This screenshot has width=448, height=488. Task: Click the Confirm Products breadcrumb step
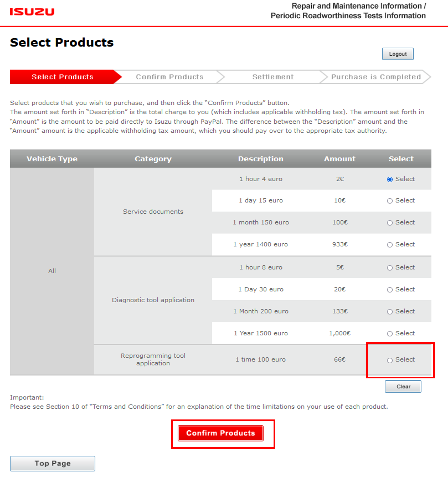(170, 77)
